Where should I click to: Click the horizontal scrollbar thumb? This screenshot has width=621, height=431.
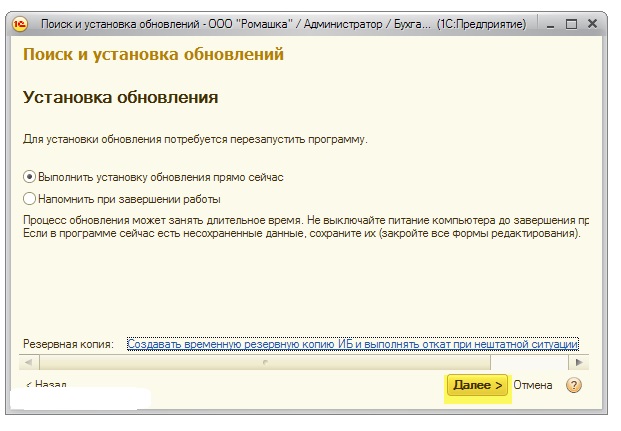(x=265, y=362)
